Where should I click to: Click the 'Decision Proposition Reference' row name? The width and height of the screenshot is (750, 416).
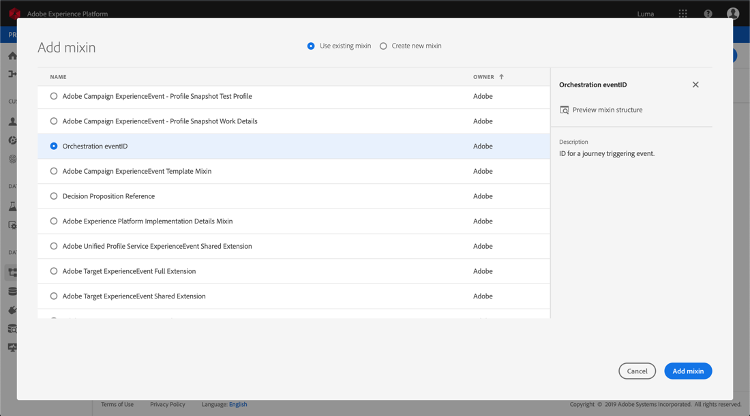pos(109,196)
